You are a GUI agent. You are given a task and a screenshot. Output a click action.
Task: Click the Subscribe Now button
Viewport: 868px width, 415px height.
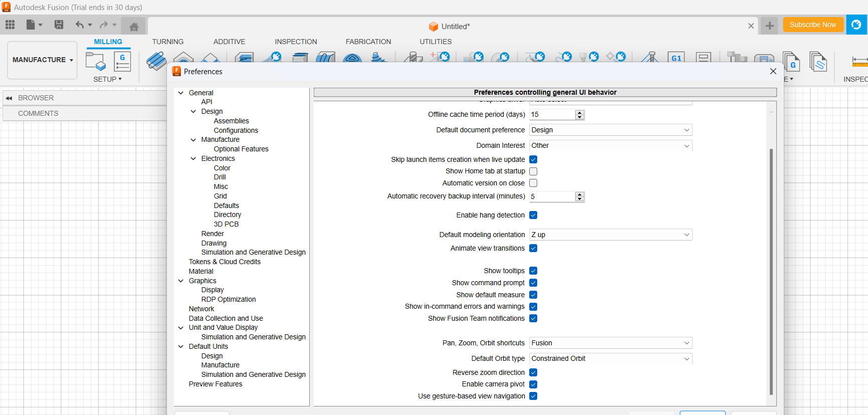point(813,25)
